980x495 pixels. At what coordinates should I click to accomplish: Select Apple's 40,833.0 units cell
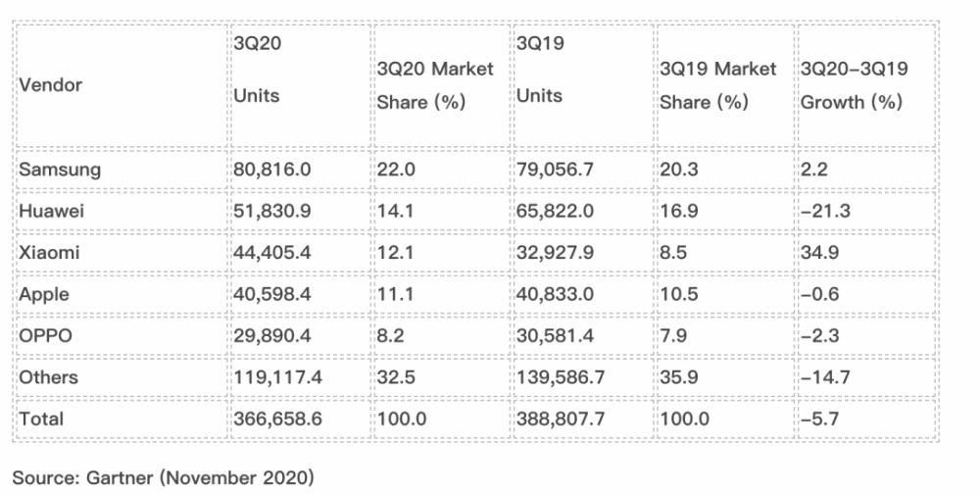[x=555, y=294]
